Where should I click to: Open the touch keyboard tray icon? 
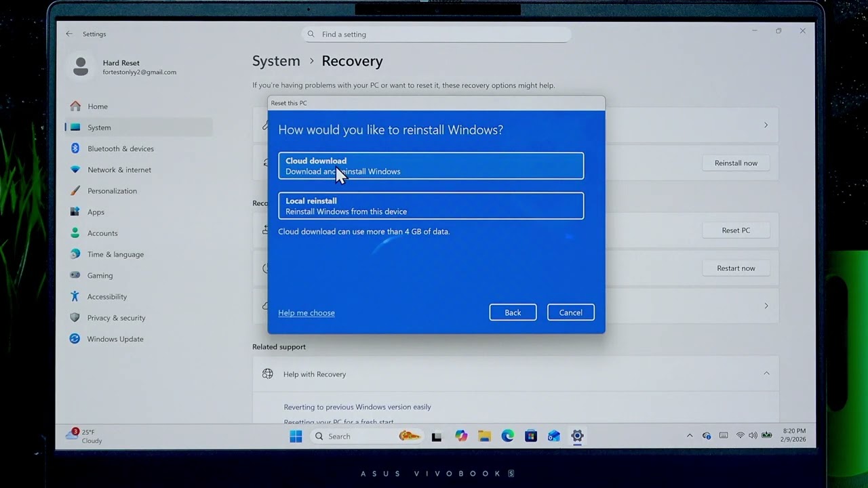click(x=724, y=436)
